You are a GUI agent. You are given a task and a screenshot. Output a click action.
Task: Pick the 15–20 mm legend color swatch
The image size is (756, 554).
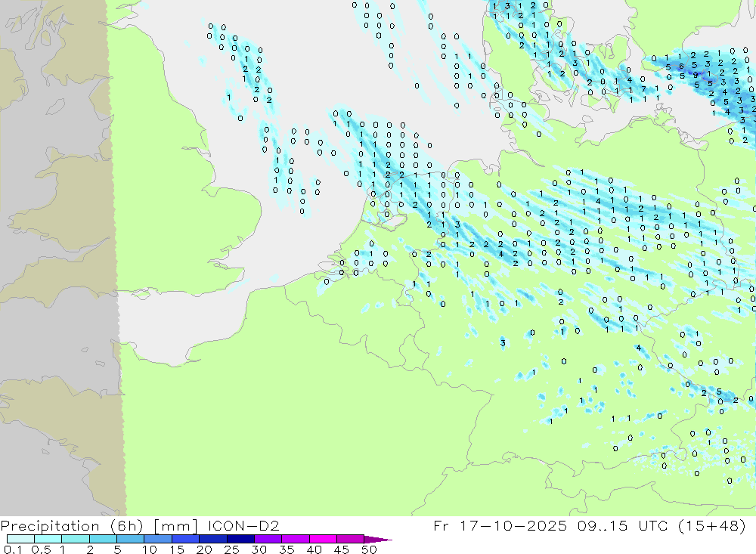(186, 539)
